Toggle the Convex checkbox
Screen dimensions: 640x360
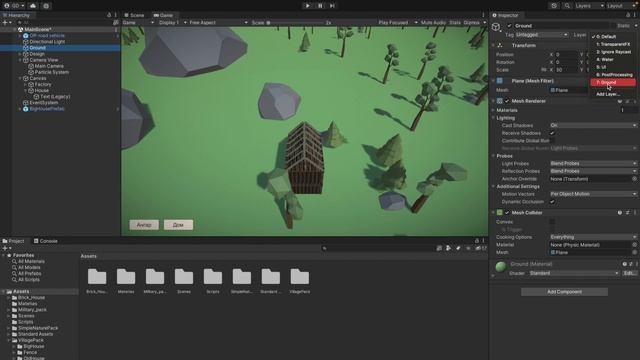pyautogui.click(x=552, y=222)
